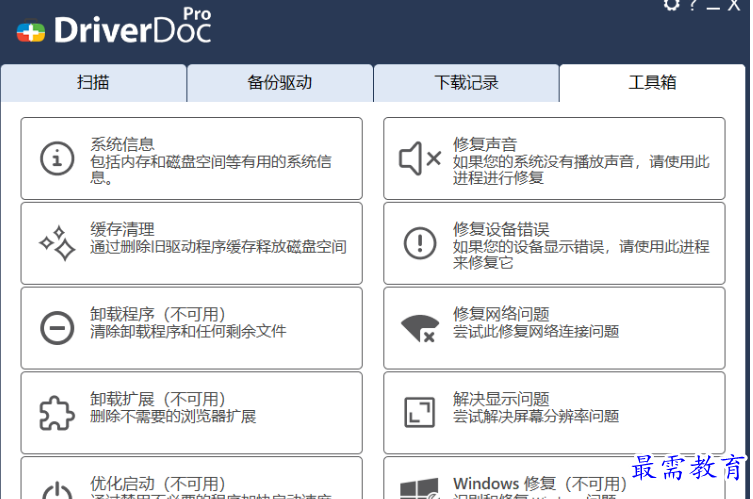
Task: Click 修复网络问题 title text
Action: click(x=501, y=314)
